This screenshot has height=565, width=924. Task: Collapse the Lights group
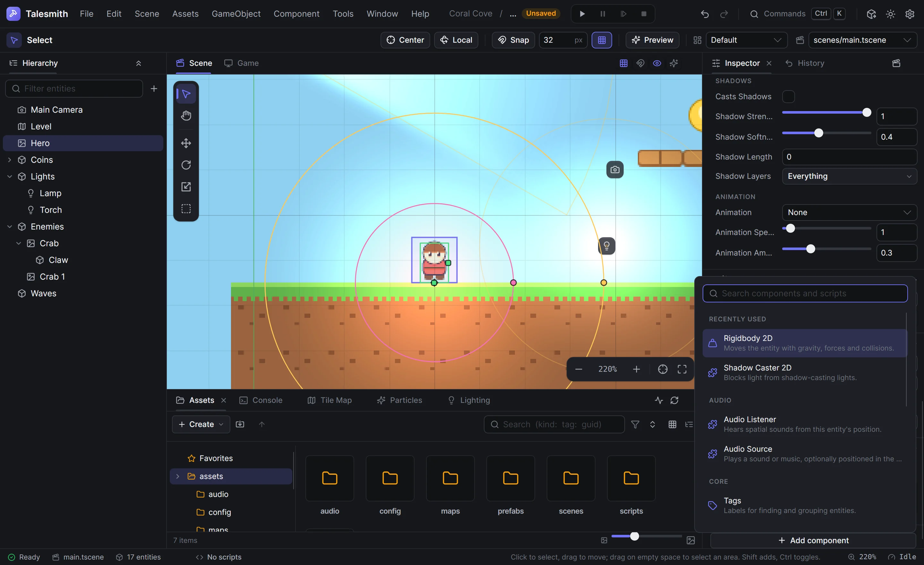10,176
